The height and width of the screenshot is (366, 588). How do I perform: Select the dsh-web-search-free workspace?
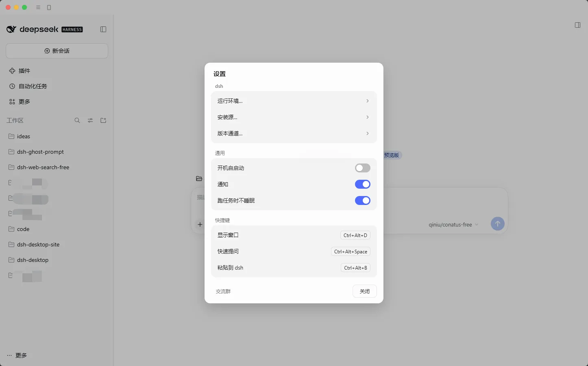click(57, 167)
